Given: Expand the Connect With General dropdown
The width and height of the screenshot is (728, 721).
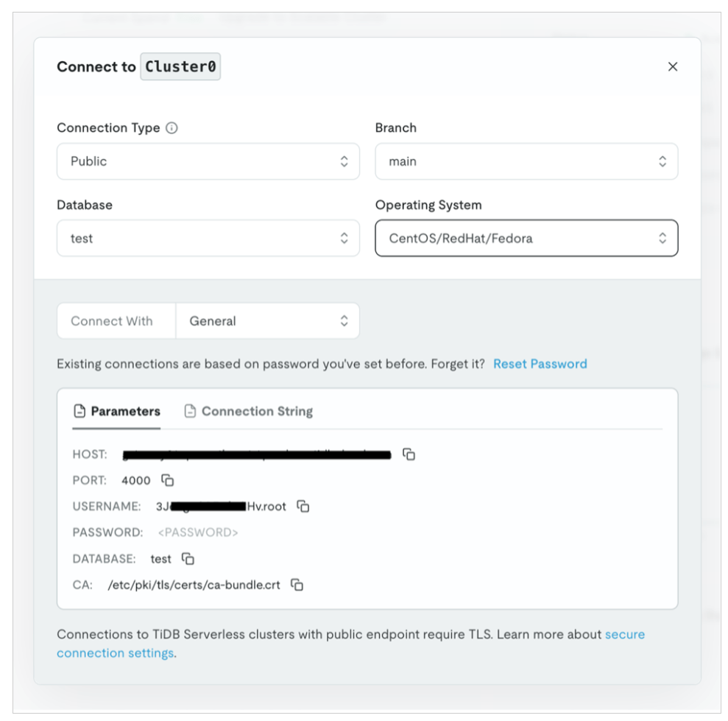Looking at the screenshot, I should [268, 321].
